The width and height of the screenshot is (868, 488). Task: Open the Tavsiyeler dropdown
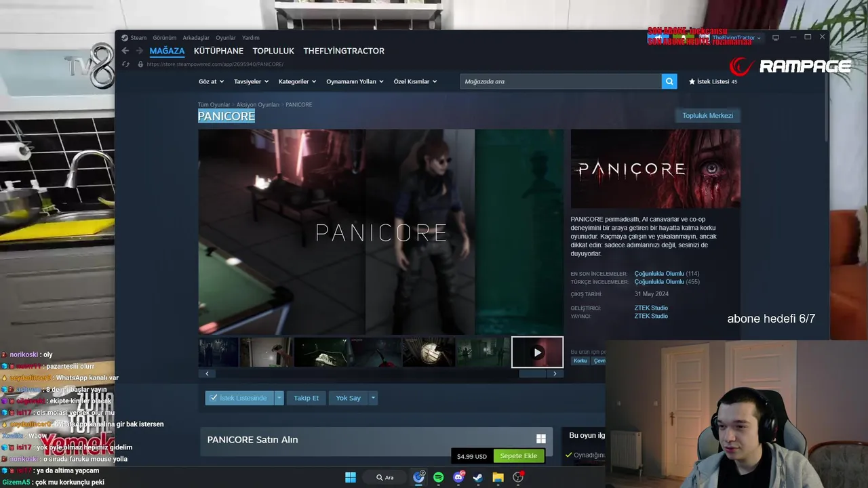coord(251,81)
